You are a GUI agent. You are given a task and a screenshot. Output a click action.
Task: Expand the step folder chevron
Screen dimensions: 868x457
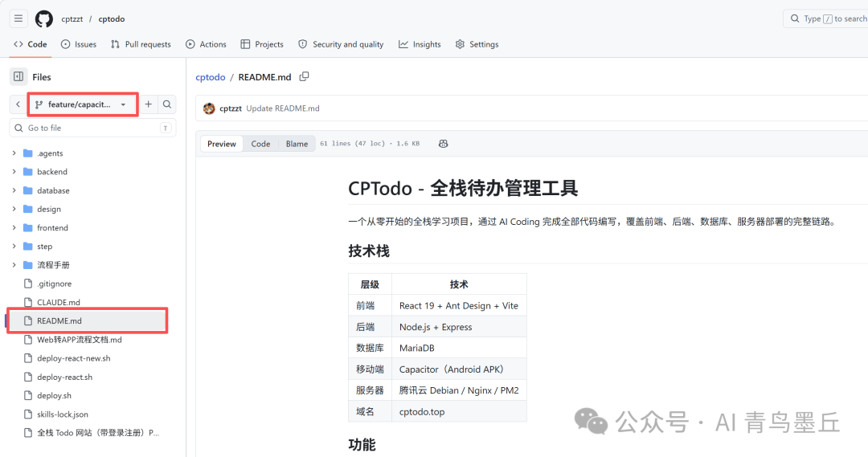pyautogui.click(x=14, y=247)
